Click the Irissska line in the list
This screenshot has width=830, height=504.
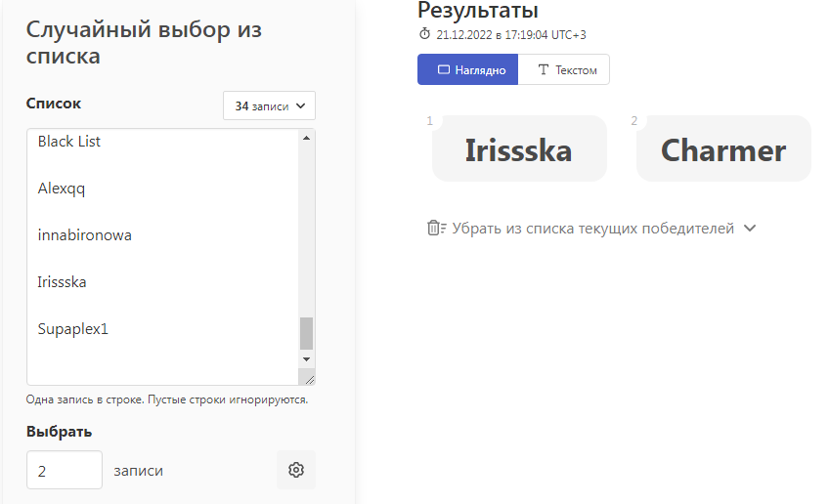[63, 282]
